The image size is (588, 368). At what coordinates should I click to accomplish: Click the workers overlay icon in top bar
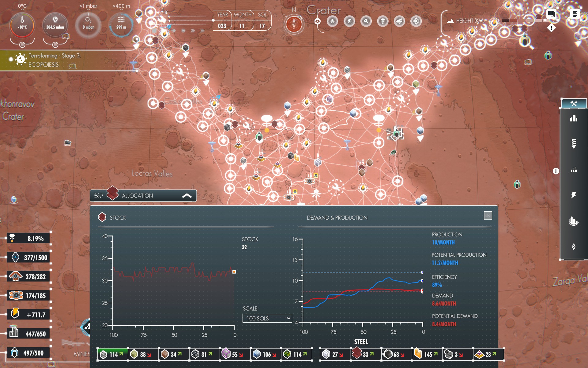(332, 21)
